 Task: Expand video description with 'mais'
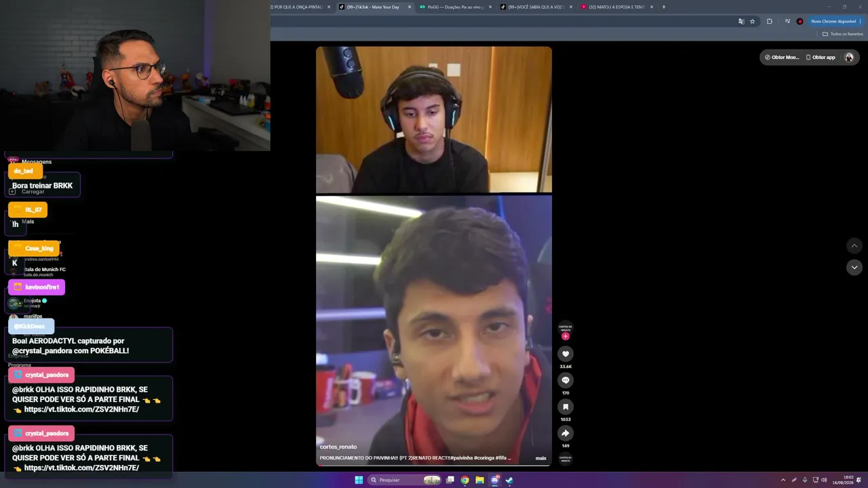[x=540, y=458]
